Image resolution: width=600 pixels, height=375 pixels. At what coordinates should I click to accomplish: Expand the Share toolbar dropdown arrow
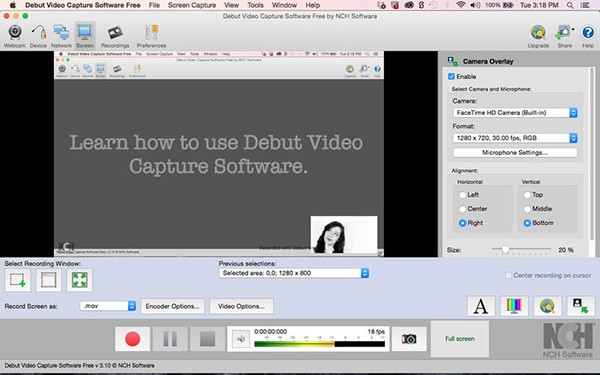coord(573,29)
